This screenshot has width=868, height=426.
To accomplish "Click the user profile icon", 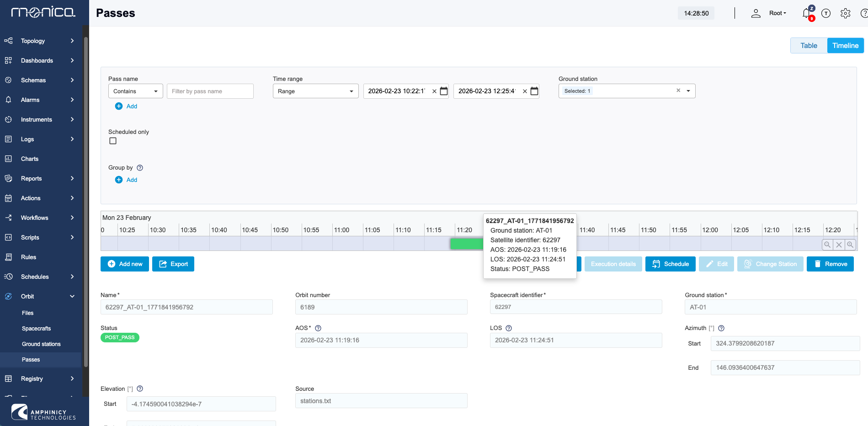I will 756,13.
